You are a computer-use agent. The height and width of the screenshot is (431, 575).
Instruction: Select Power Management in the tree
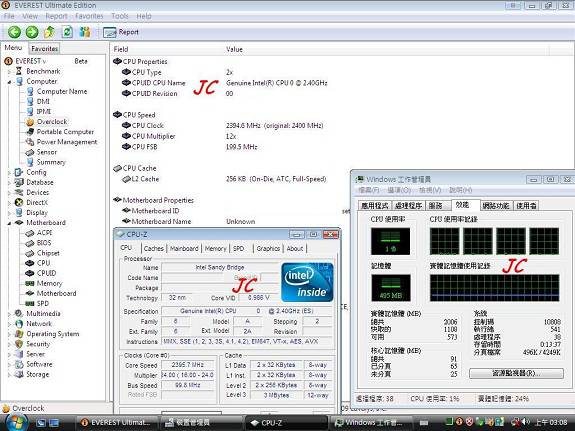pos(67,142)
